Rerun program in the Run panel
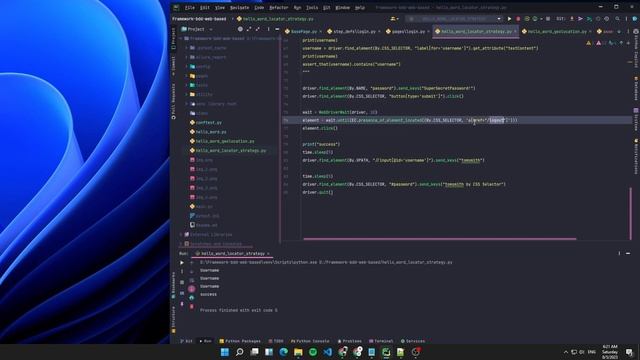Image resolution: width=640 pixels, height=360 pixels. (182, 262)
